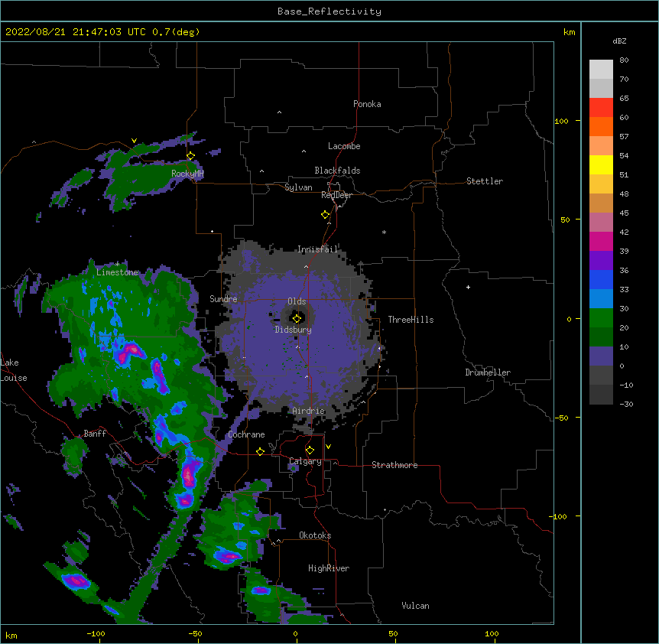The image size is (659, 644).
Task: Click the white asterisk marker east of Innisfail
Action: [x=384, y=232]
